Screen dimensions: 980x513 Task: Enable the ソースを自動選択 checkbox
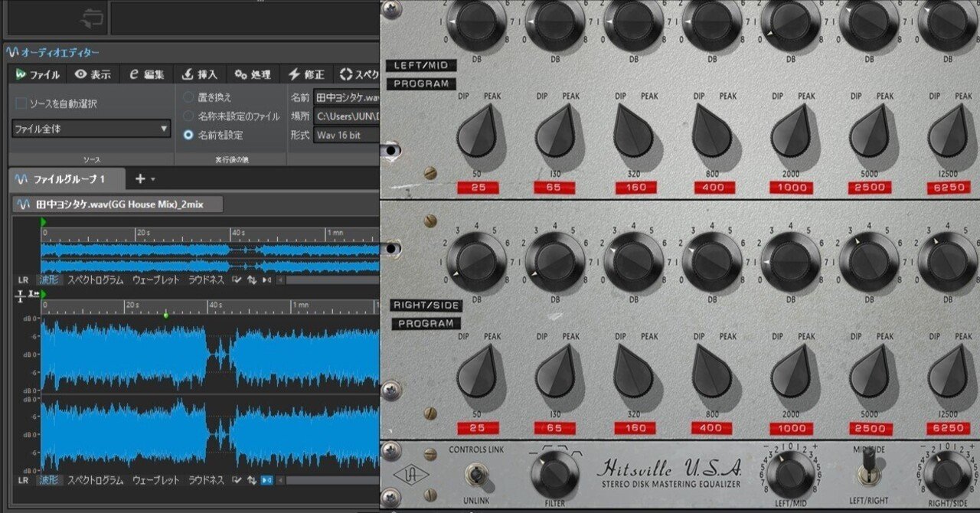21,103
